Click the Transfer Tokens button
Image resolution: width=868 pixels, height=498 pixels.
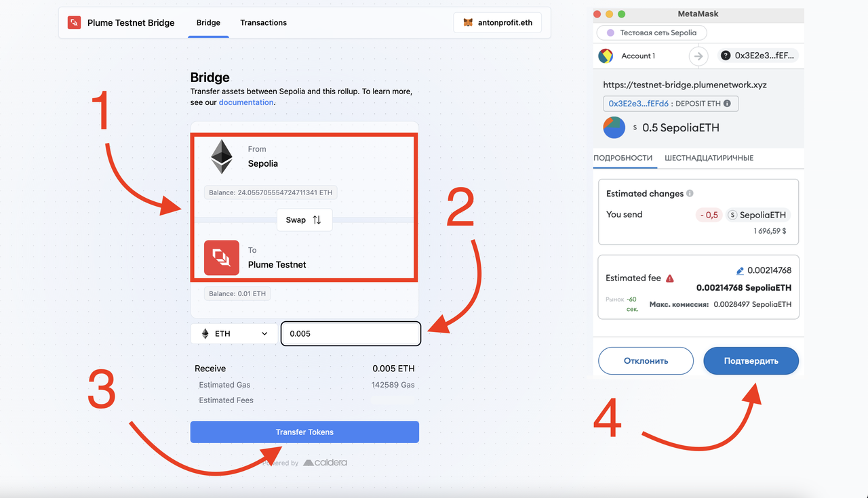pos(304,432)
